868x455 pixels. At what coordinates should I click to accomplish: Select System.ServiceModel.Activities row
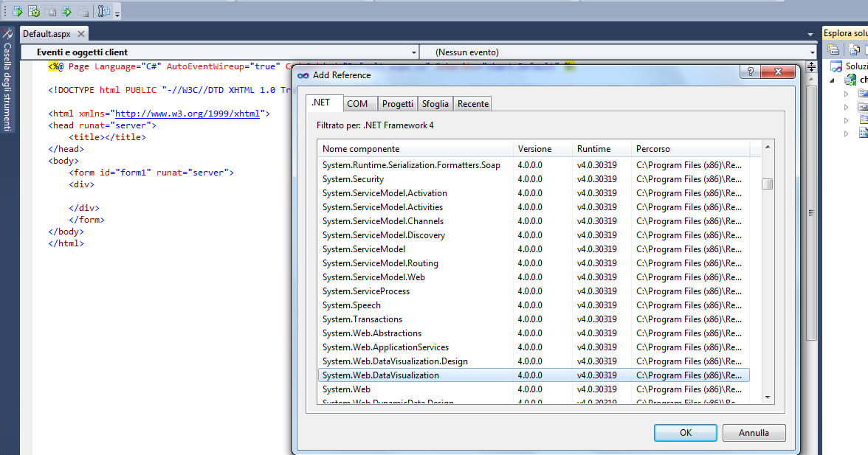534,206
